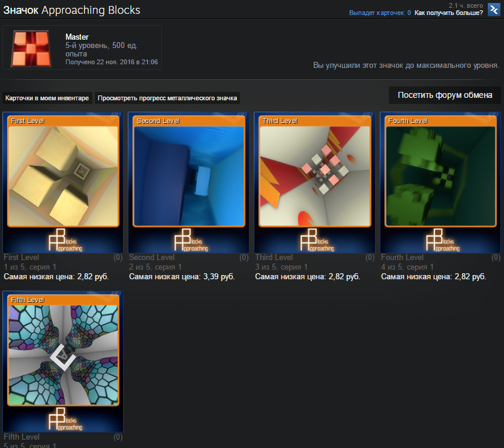Click 'Fourth Level' caption below the card
Image resolution: width=504 pixels, height=448 pixels.
coord(402,257)
